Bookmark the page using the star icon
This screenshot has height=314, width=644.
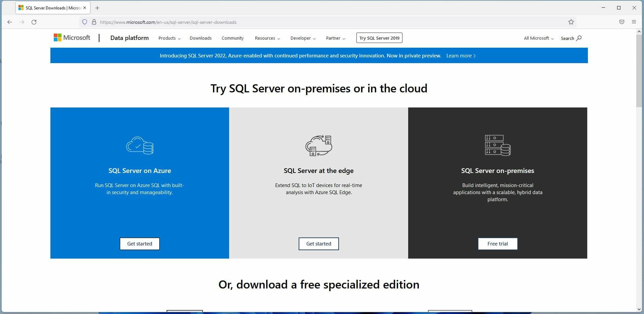pos(571,22)
